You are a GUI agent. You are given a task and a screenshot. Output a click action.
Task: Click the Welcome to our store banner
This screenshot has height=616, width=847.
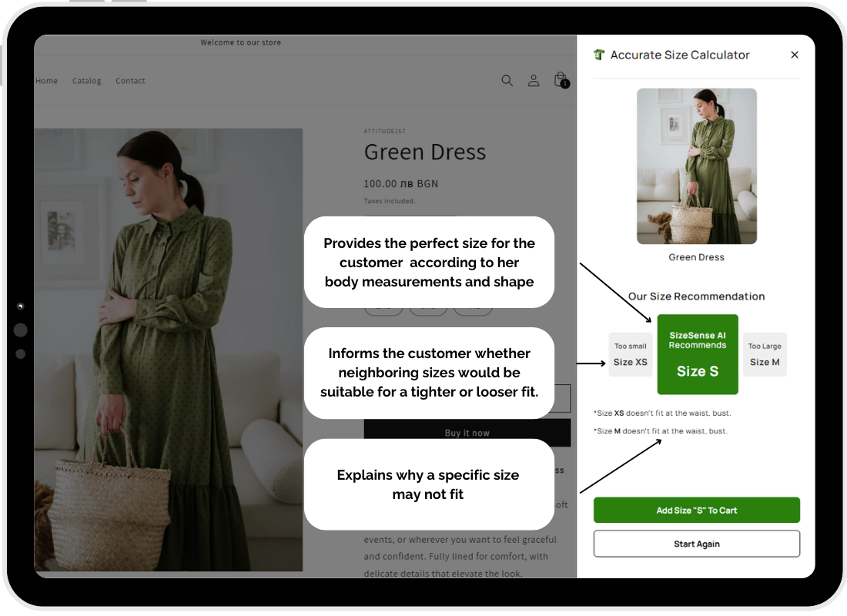(x=241, y=43)
